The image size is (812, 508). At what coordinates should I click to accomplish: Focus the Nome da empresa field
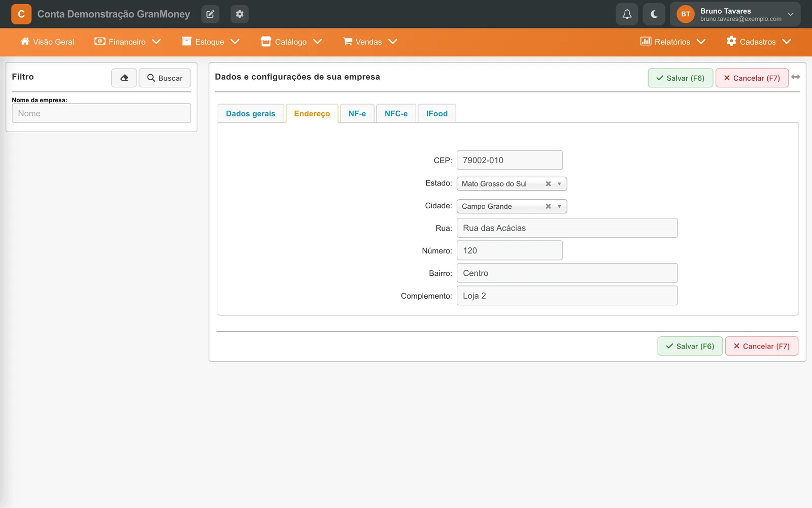(x=101, y=113)
